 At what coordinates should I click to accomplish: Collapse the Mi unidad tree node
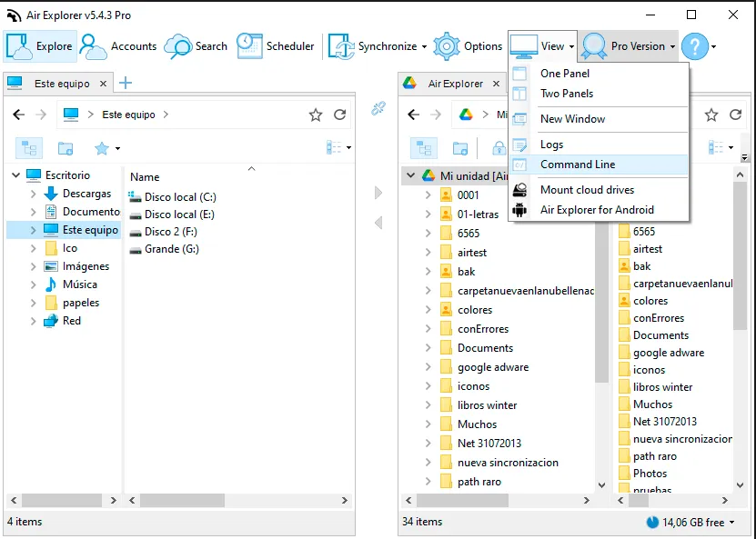click(x=411, y=175)
